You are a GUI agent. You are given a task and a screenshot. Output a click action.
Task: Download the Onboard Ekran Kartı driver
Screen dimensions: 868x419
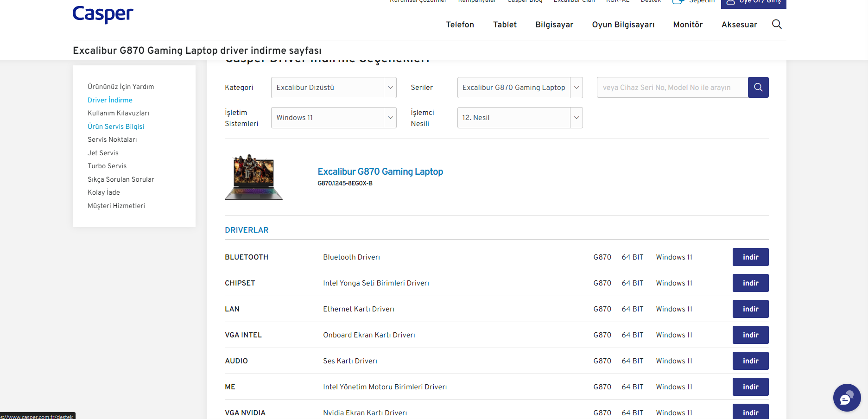click(751, 335)
